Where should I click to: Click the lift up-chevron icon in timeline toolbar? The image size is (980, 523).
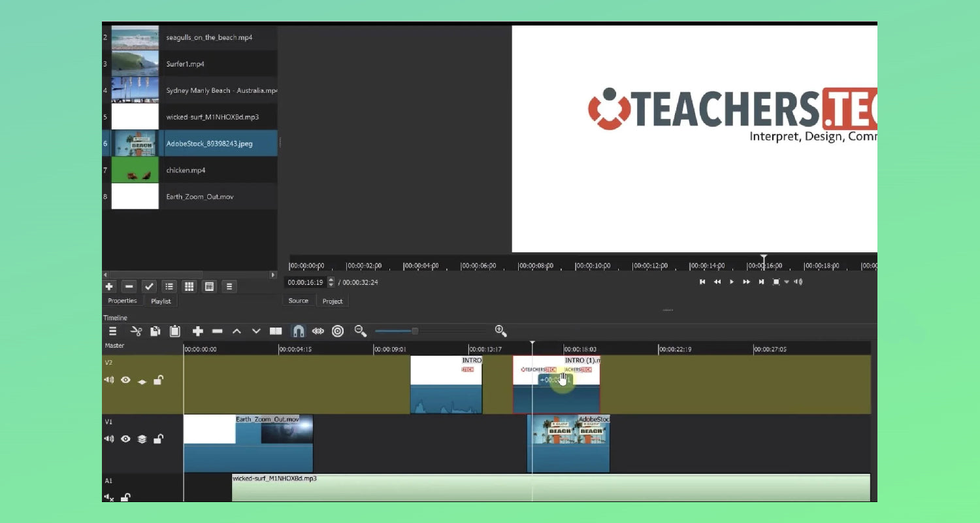(x=237, y=331)
